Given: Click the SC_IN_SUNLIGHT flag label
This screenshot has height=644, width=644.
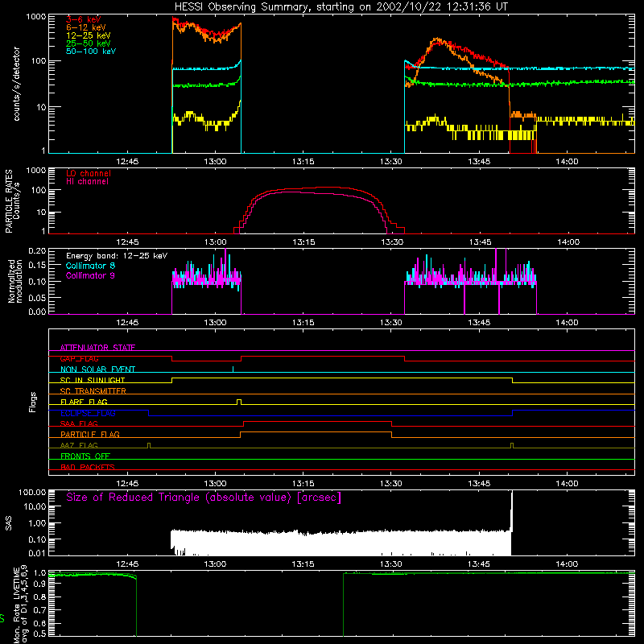Looking at the screenshot, I should coord(93,380).
